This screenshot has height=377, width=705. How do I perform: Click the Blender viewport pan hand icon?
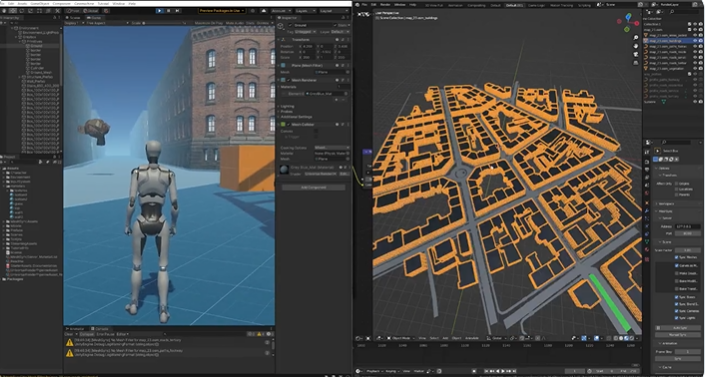(x=636, y=46)
